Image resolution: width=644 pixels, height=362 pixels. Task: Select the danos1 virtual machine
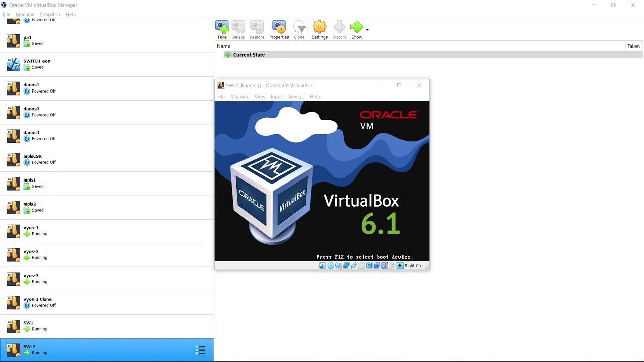point(107,88)
